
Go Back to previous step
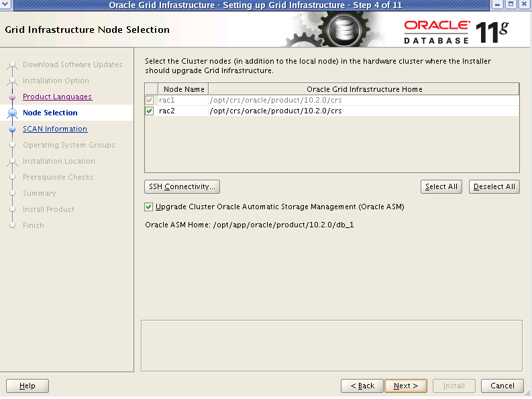click(x=362, y=386)
